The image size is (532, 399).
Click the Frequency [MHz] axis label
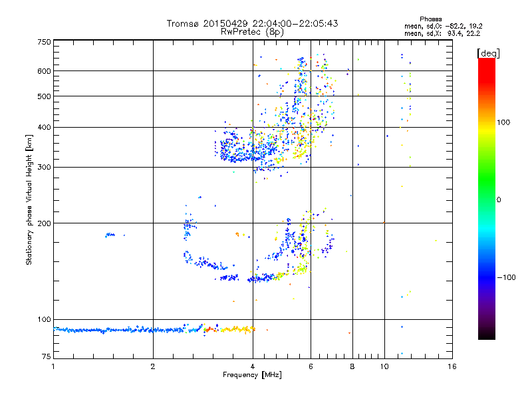click(252, 375)
